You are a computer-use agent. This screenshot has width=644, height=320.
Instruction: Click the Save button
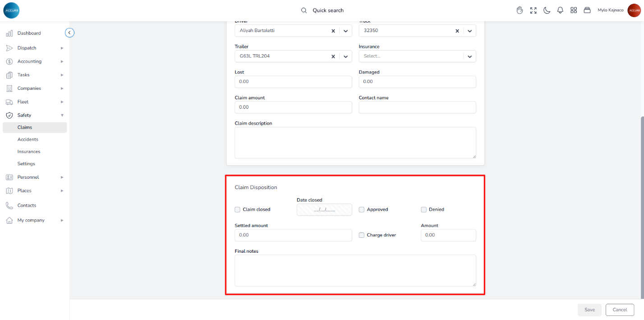pos(589,310)
